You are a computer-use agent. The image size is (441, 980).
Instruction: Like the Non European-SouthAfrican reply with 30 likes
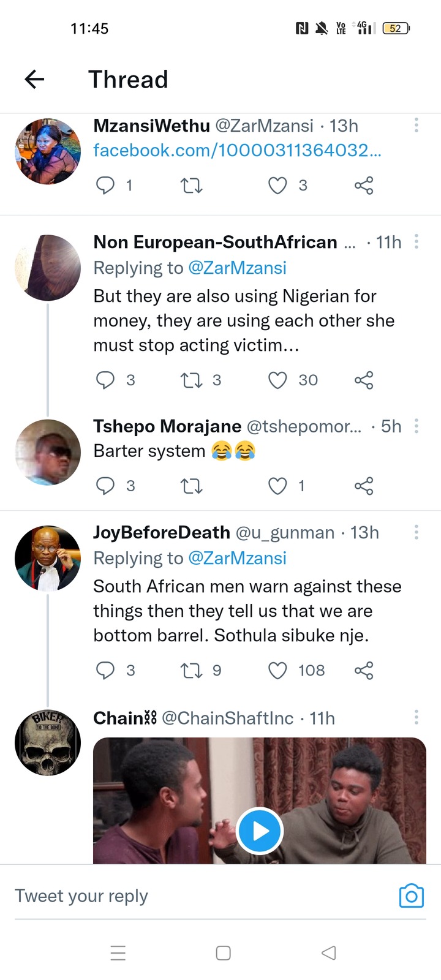pyautogui.click(x=277, y=380)
